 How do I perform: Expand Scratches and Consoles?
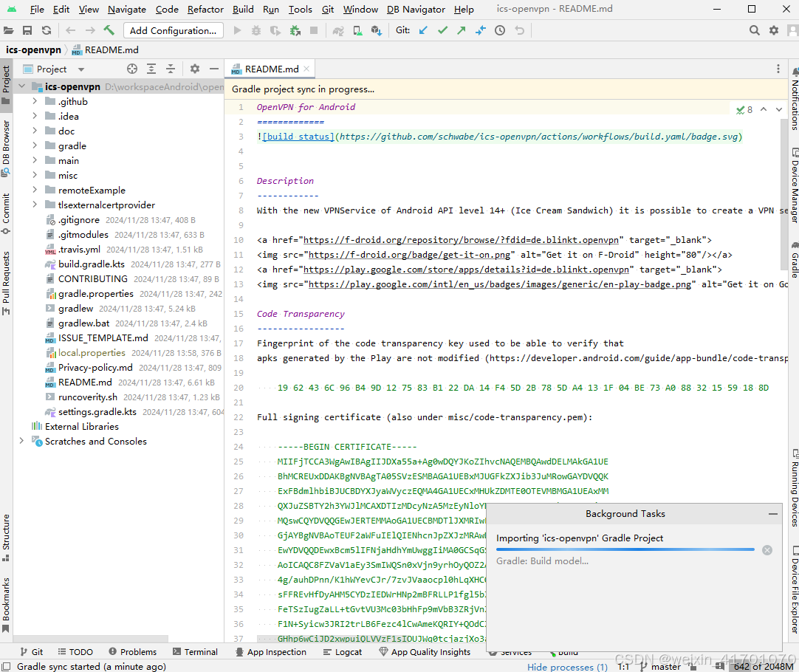pyautogui.click(x=21, y=441)
